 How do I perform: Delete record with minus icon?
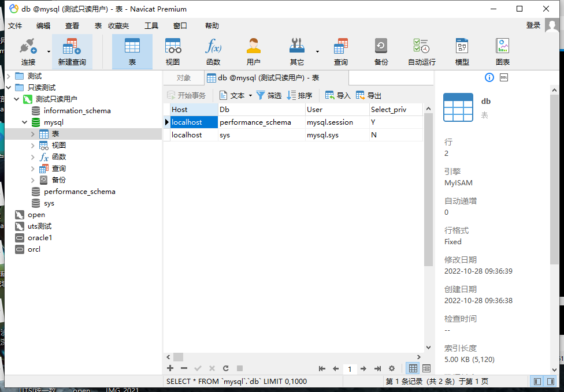(184, 368)
